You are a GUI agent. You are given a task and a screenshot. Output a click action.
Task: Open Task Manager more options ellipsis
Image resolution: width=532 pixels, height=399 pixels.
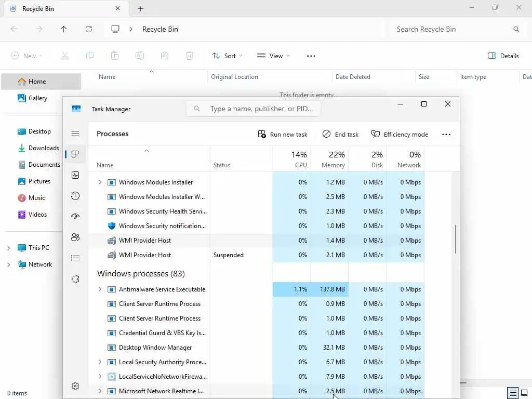[x=446, y=135]
